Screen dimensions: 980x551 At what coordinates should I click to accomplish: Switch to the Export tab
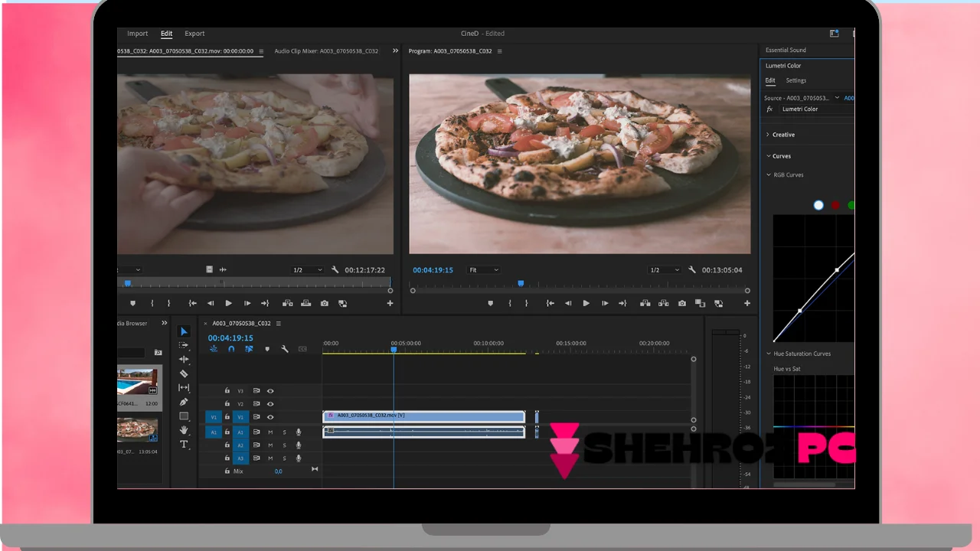click(194, 34)
